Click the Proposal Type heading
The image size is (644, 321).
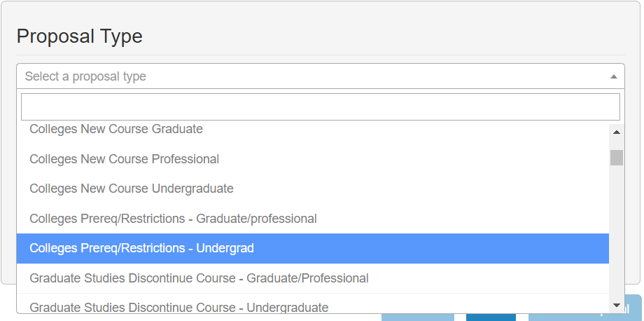click(79, 36)
